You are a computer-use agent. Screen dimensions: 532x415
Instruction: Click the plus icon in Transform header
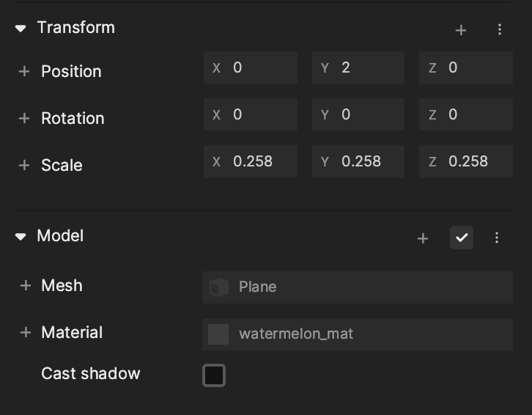point(460,30)
